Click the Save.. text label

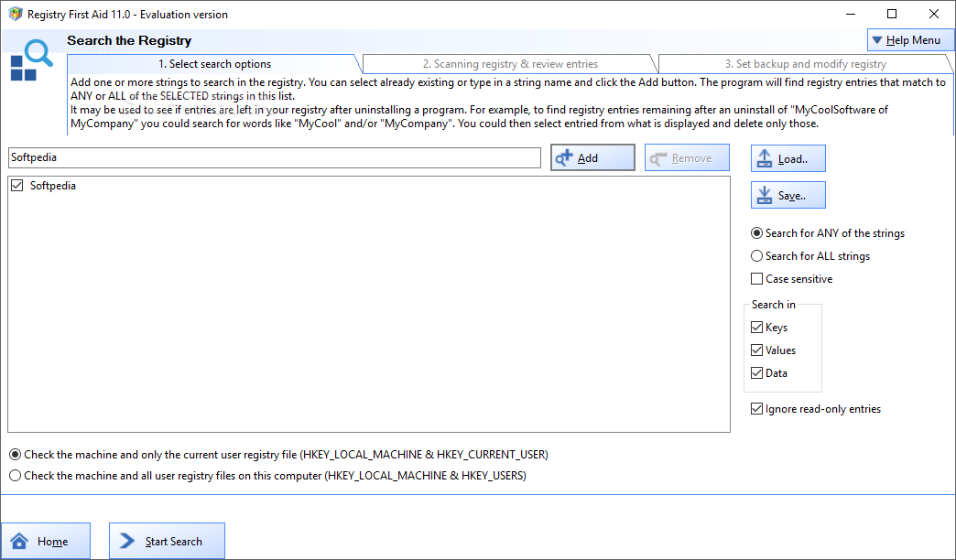[792, 196]
